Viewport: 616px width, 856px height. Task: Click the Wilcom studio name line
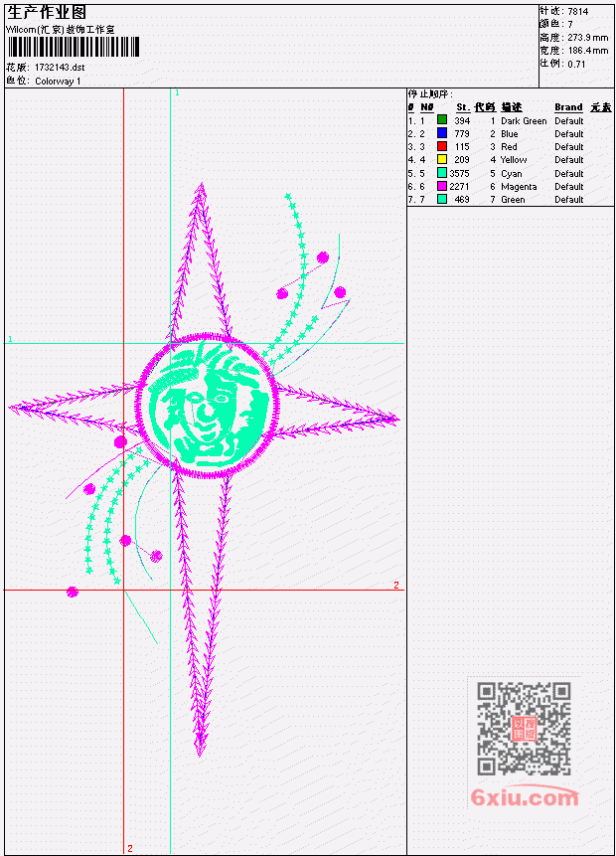[60, 30]
